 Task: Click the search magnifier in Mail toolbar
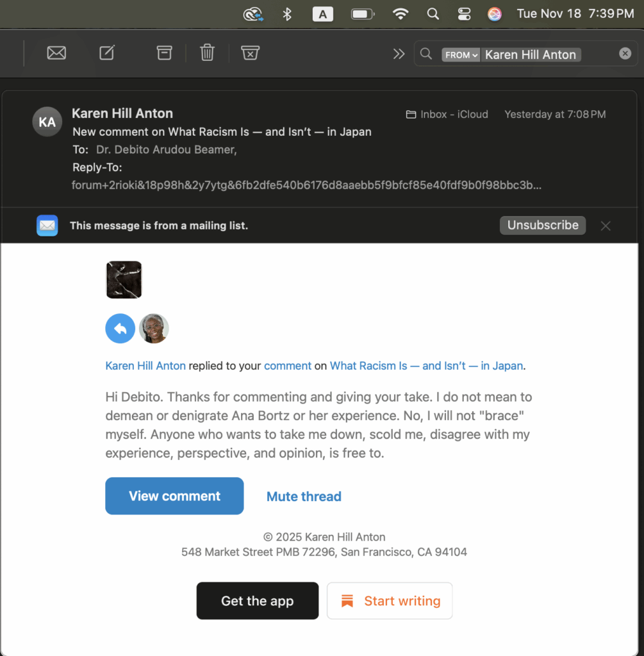(x=426, y=54)
